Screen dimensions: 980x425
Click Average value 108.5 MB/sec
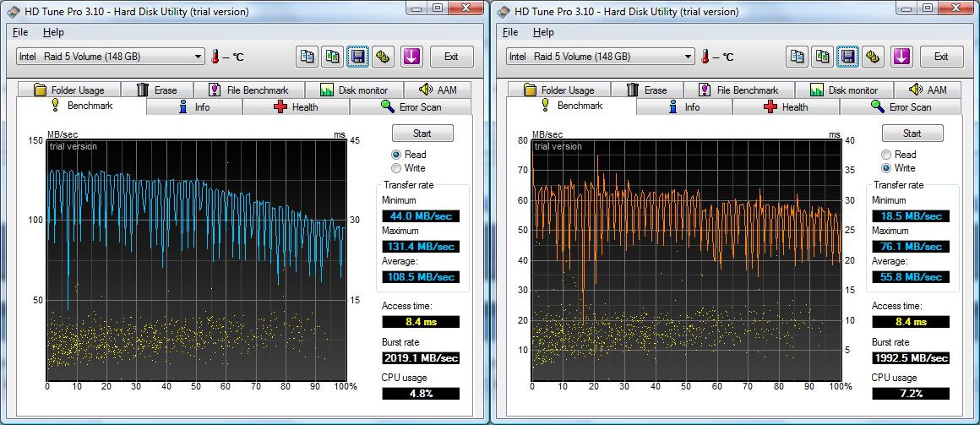tap(421, 276)
